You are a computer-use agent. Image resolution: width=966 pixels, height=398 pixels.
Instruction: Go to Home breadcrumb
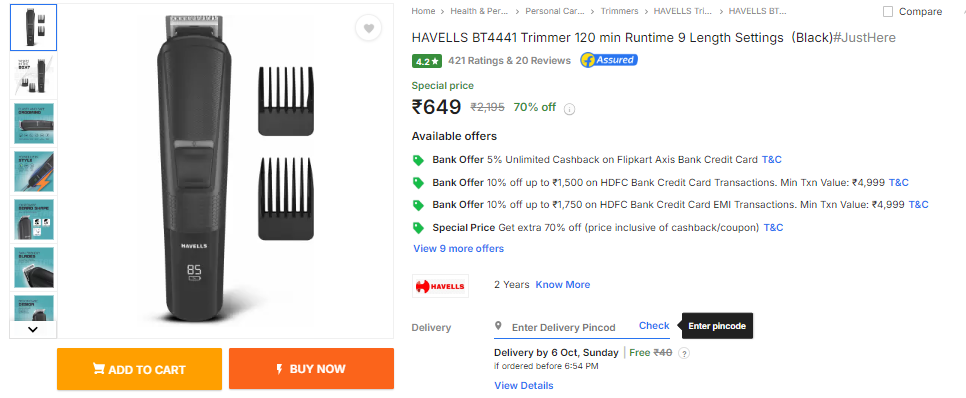(423, 11)
